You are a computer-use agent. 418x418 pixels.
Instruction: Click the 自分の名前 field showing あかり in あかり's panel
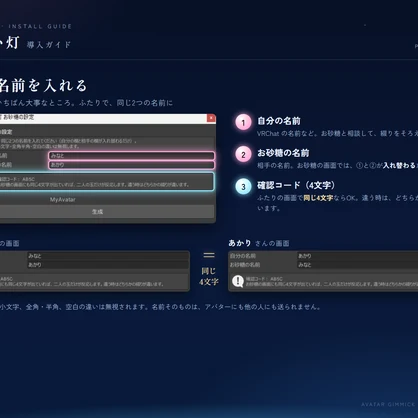pyautogui.click(x=357, y=256)
